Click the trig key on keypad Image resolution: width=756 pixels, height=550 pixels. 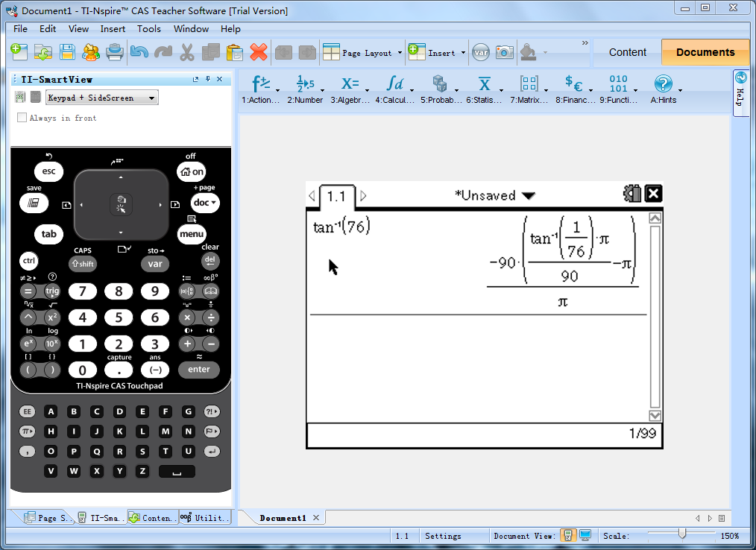[x=52, y=291]
